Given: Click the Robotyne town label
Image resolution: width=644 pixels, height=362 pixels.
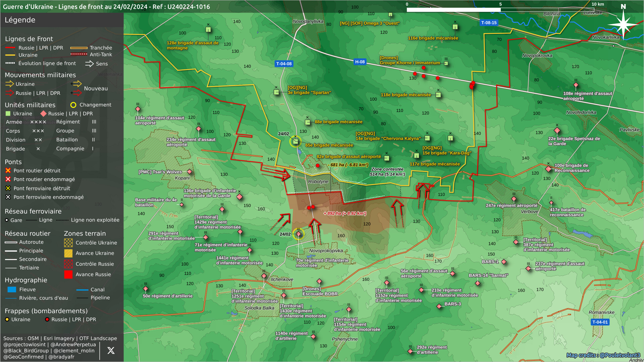Looking at the screenshot, I should coord(318,182).
